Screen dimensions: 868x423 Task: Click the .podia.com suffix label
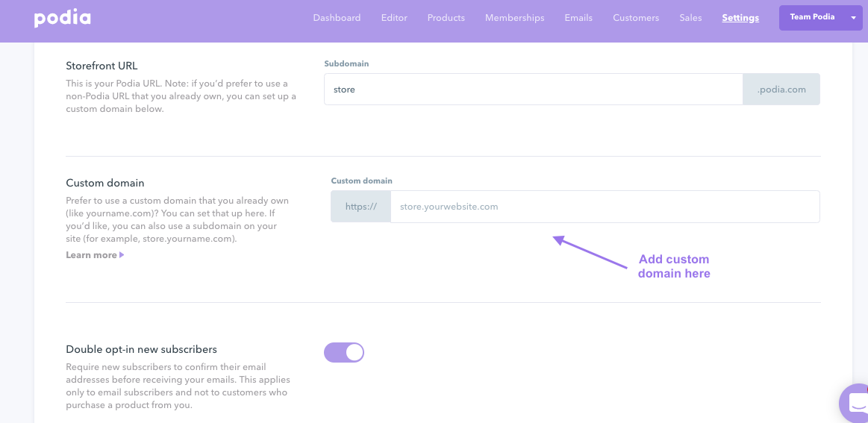[781, 89]
